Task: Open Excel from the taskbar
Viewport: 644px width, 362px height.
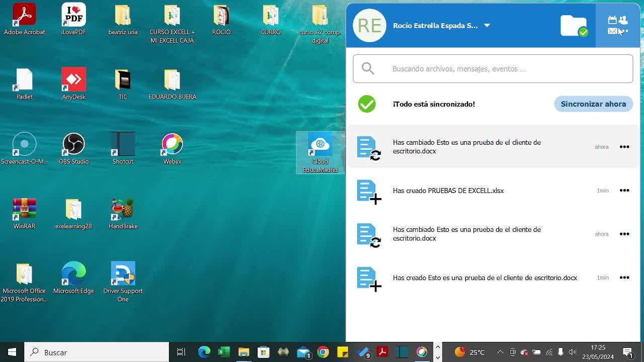Action: [223, 352]
